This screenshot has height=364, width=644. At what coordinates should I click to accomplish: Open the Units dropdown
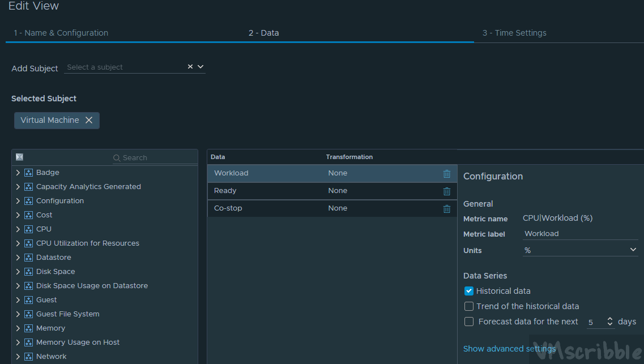[633, 250]
